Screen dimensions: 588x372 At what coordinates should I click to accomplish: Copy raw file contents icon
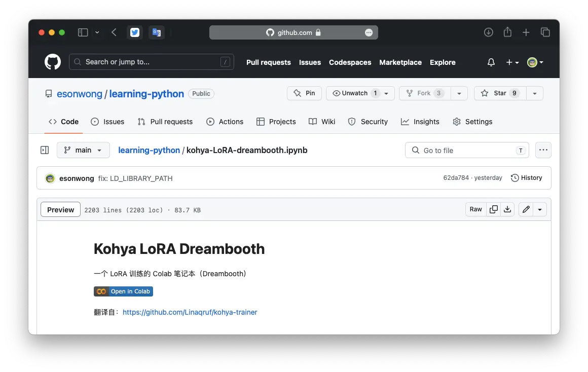[x=493, y=209]
